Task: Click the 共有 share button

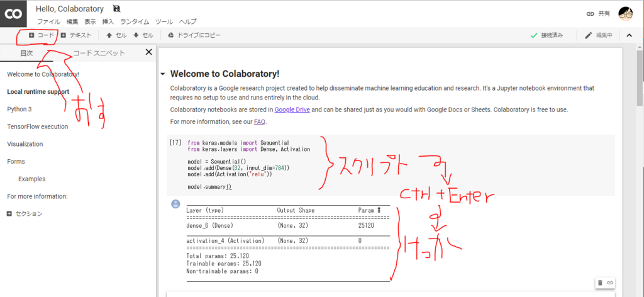Action: pos(598,14)
